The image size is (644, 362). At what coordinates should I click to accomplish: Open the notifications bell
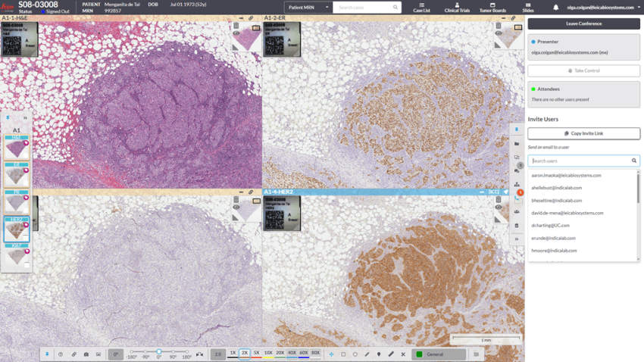[x=555, y=8]
